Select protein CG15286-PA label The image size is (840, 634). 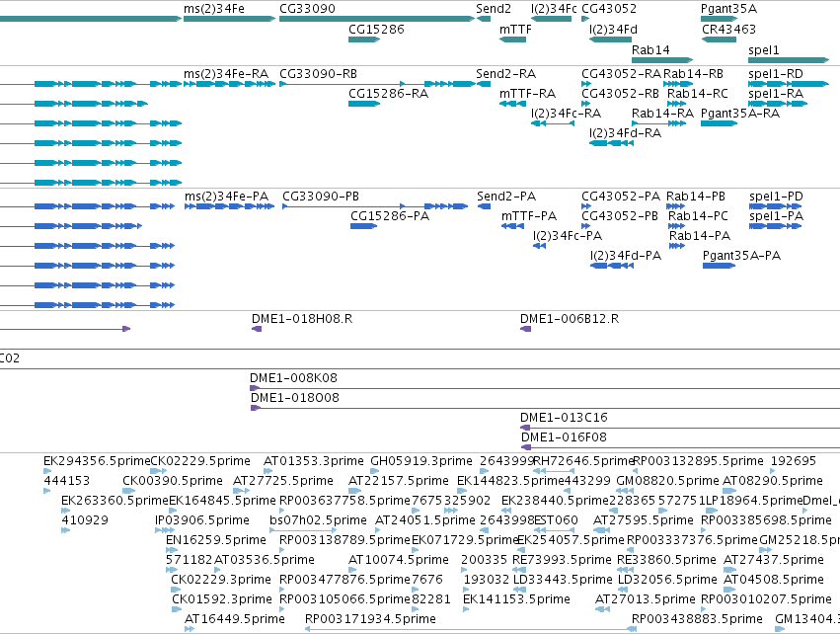point(390,216)
